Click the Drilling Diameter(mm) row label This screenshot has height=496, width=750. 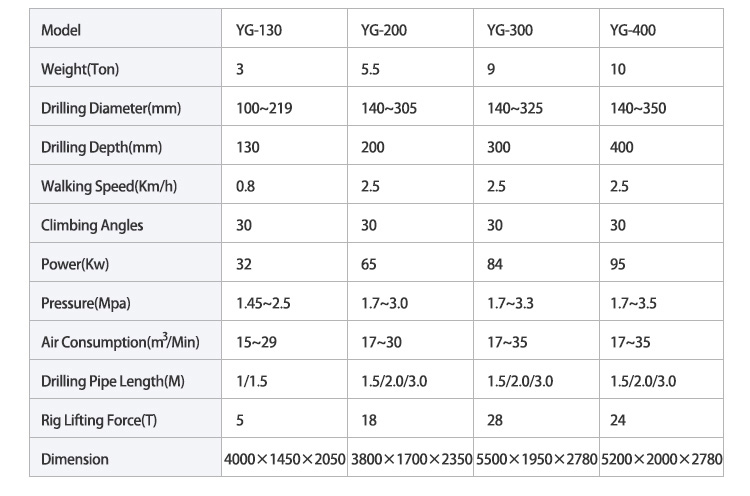tap(111, 108)
